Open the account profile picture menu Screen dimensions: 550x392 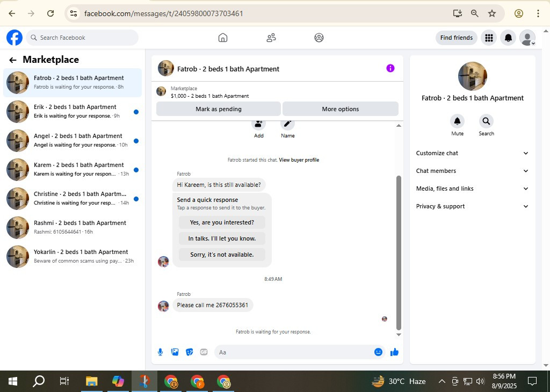tap(527, 38)
